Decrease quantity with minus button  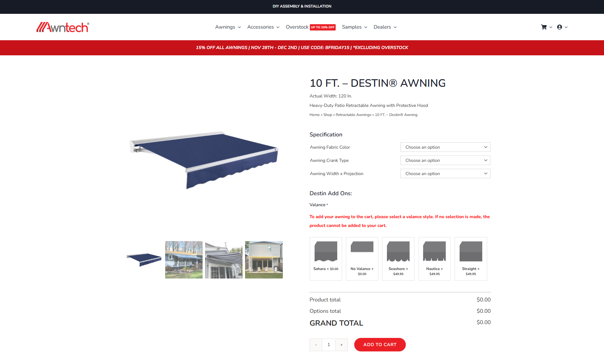(316, 345)
